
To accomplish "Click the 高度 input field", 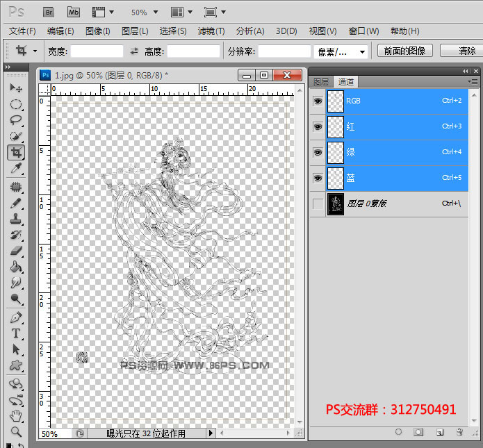I will coord(193,51).
